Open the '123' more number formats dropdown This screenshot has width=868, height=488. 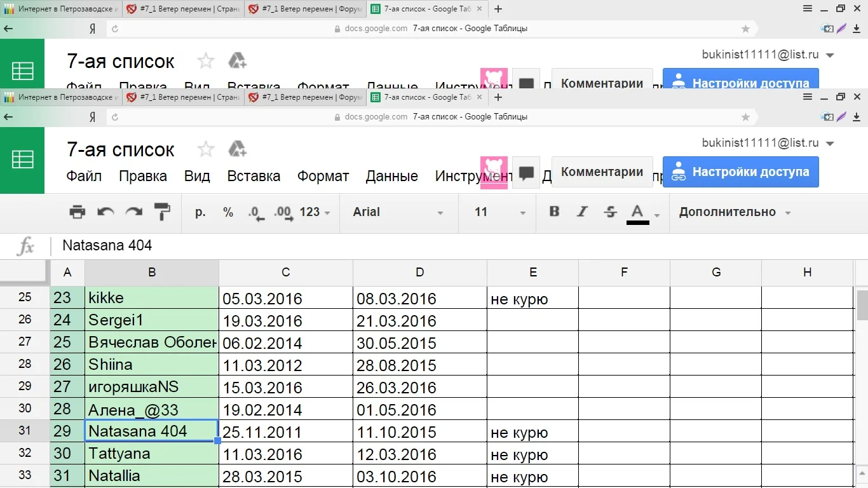click(315, 212)
